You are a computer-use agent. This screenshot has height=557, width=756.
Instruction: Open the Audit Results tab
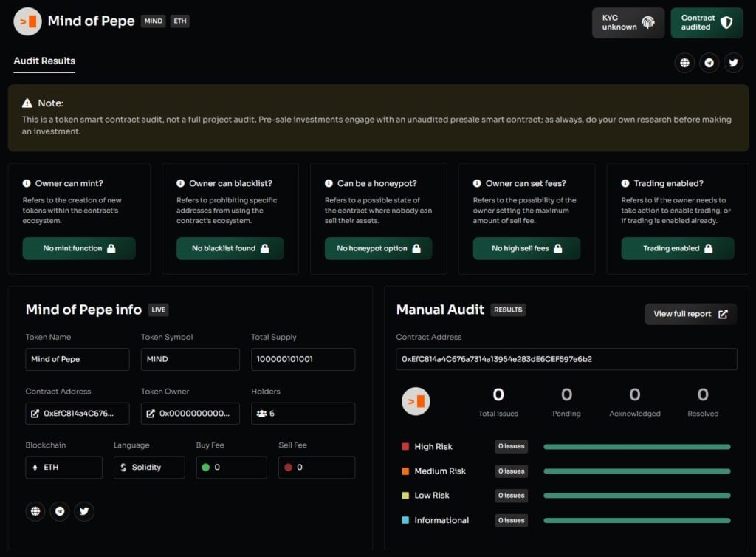tap(44, 61)
